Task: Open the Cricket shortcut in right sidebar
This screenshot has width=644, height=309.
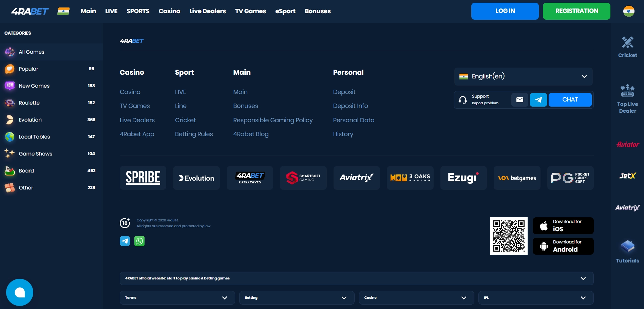Action: [x=627, y=47]
